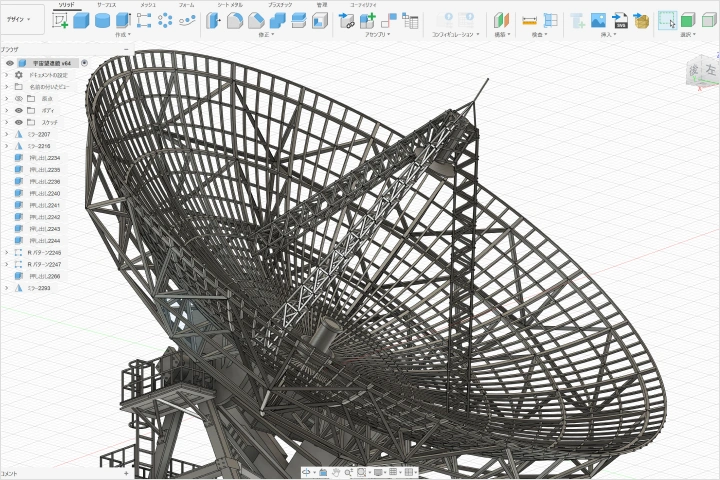Select the Pattern on Path tool icon
Viewport: 720px width, 480px height.
(187, 21)
